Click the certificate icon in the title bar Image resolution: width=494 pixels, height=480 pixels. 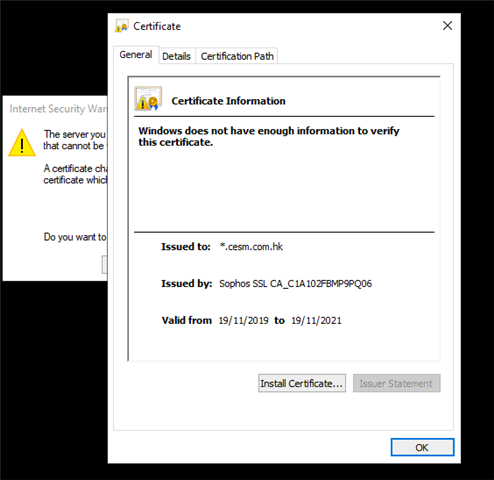pos(122,26)
